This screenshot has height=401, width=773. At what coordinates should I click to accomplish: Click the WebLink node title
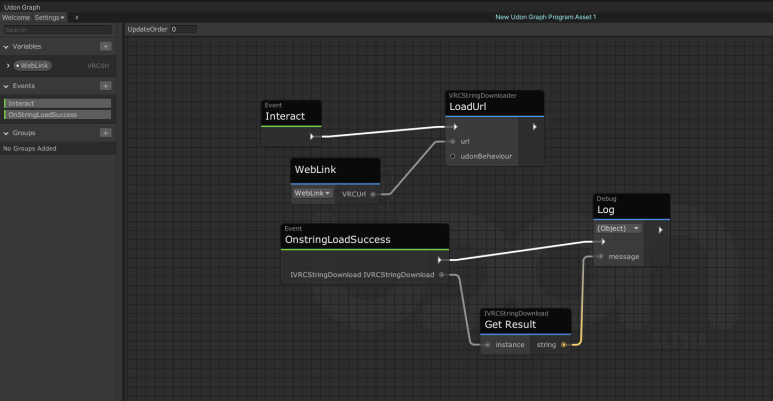(x=316, y=170)
